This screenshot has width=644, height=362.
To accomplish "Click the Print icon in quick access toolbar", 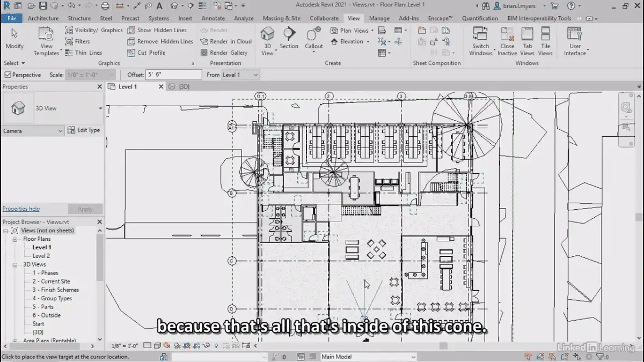I will point(105,6).
